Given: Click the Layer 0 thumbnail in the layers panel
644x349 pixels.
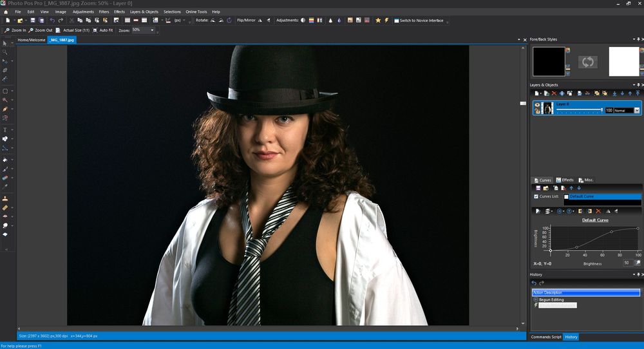Looking at the screenshot, I should click(548, 108).
